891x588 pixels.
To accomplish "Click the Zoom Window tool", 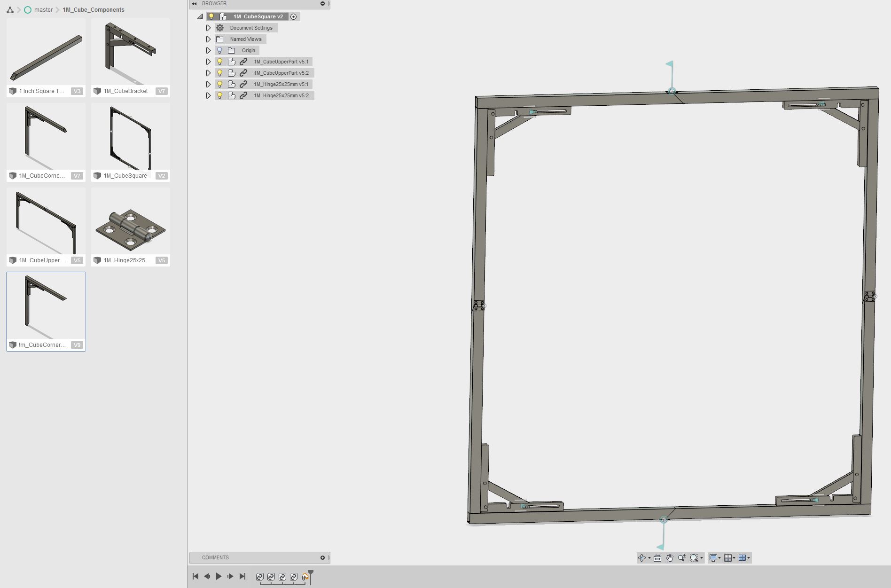I will coord(694,558).
